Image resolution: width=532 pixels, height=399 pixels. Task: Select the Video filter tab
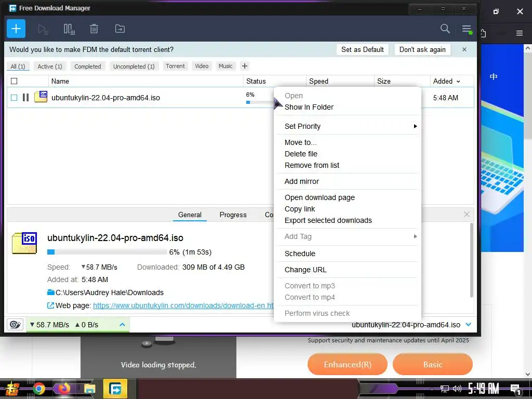click(202, 66)
